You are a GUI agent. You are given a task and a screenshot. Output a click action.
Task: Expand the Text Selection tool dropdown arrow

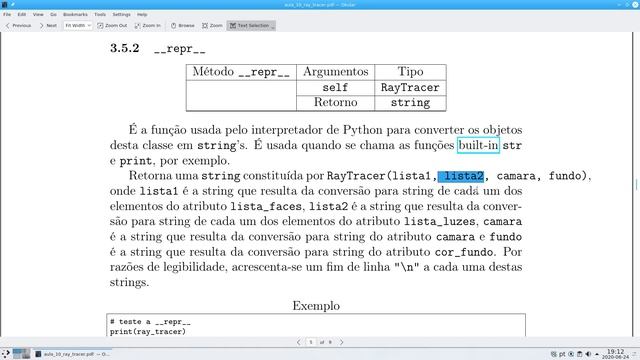coord(273,26)
